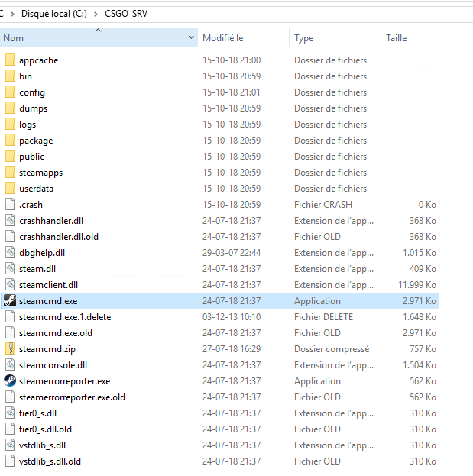Click the dumps folder icon

10,108
